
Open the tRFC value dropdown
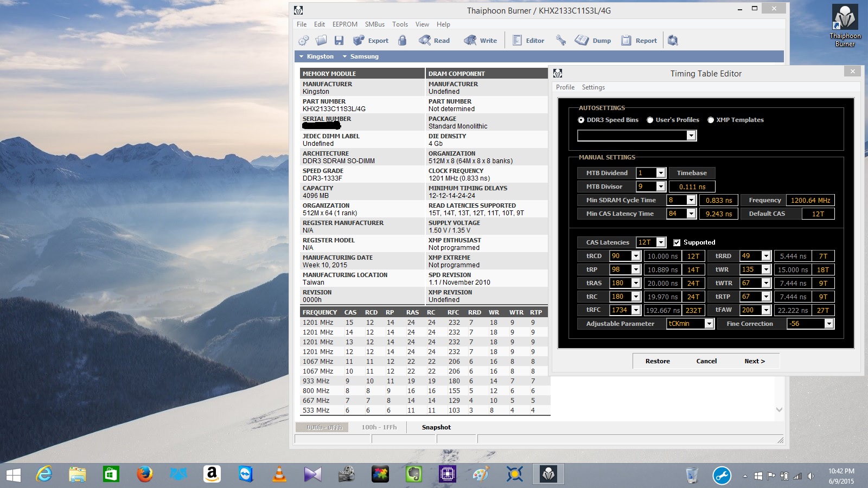click(636, 310)
